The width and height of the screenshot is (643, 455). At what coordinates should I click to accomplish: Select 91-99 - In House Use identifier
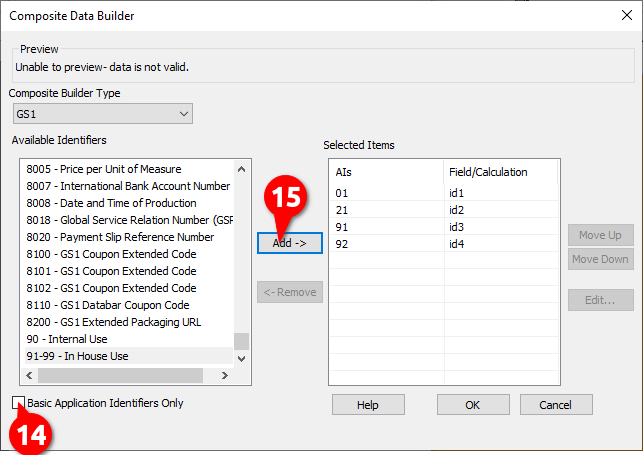click(x=78, y=356)
